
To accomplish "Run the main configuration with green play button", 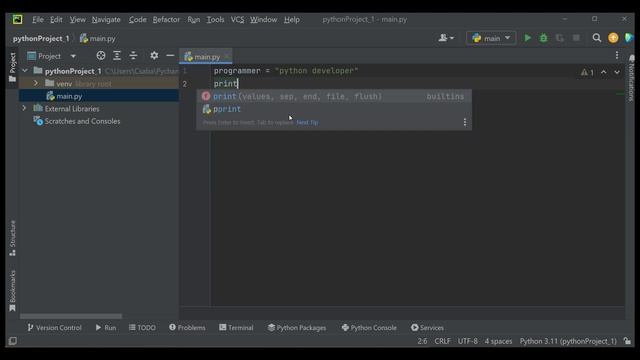I will coord(527,38).
